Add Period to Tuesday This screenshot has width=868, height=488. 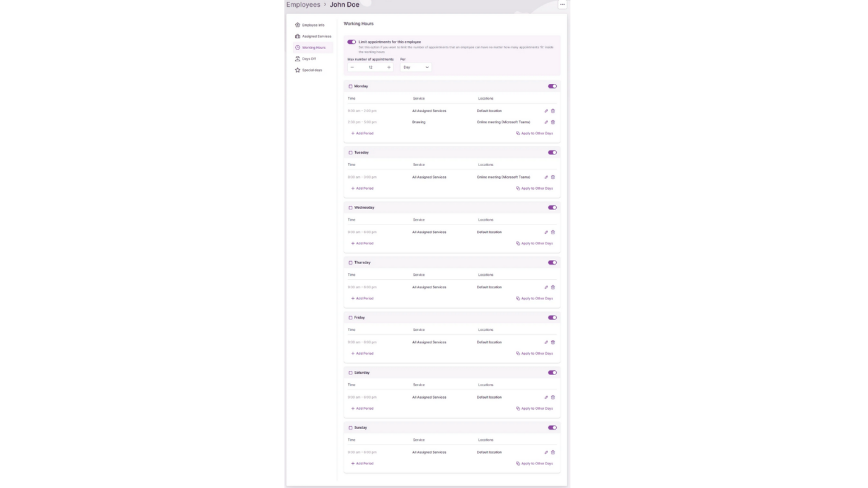pyautogui.click(x=363, y=189)
